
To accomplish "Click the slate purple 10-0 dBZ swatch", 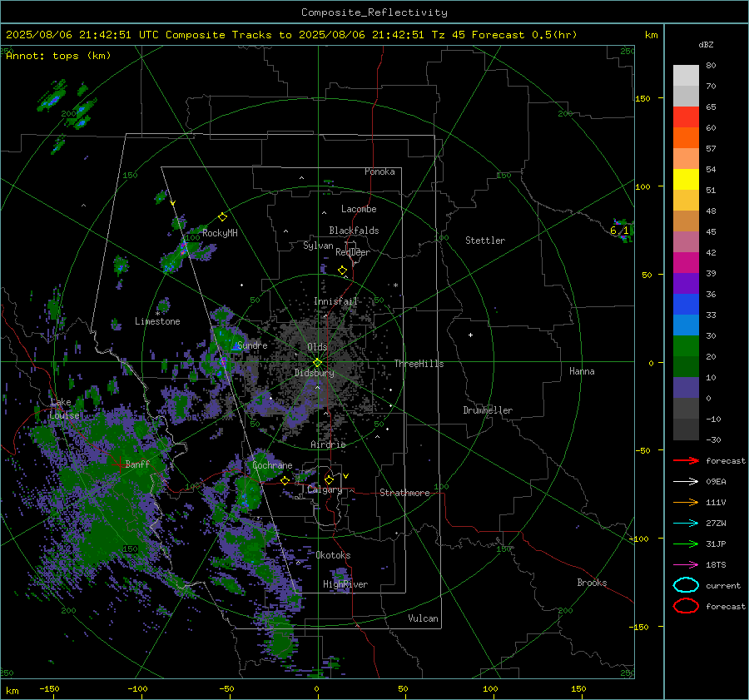I will [686, 388].
